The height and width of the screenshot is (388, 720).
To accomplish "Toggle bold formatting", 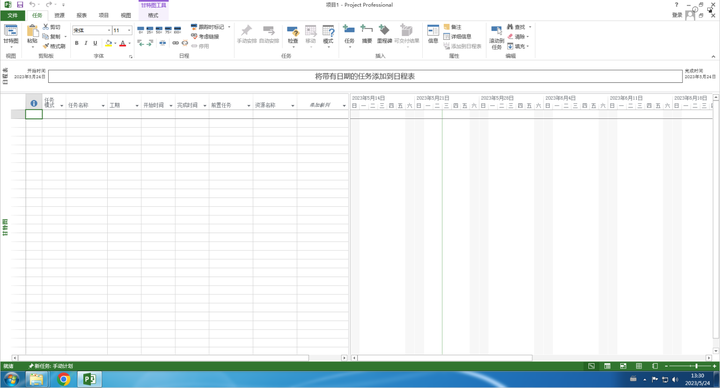I will point(77,43).
